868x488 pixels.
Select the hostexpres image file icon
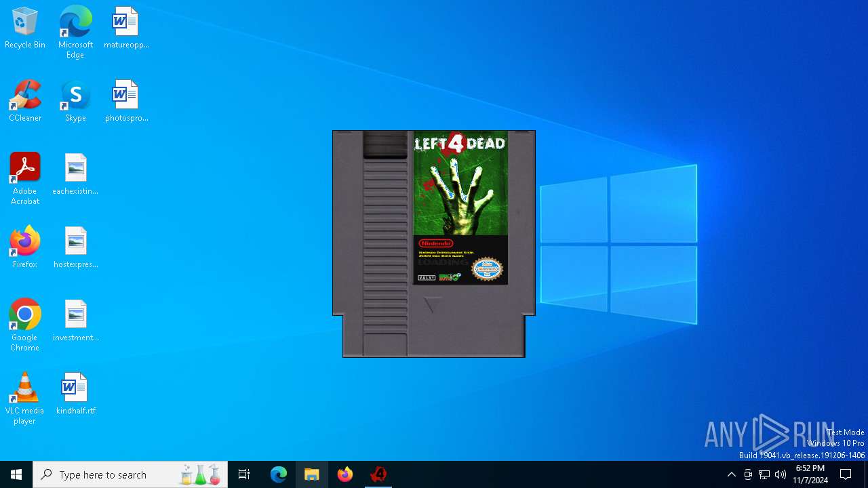pos(75,248)
